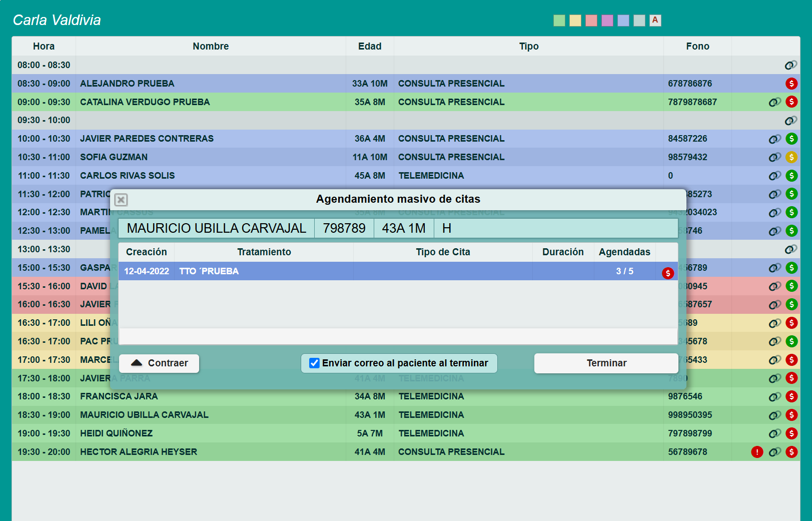
Task: Click phone number 9876546 for FRANCISCA JARA
Action: point(685,396)
